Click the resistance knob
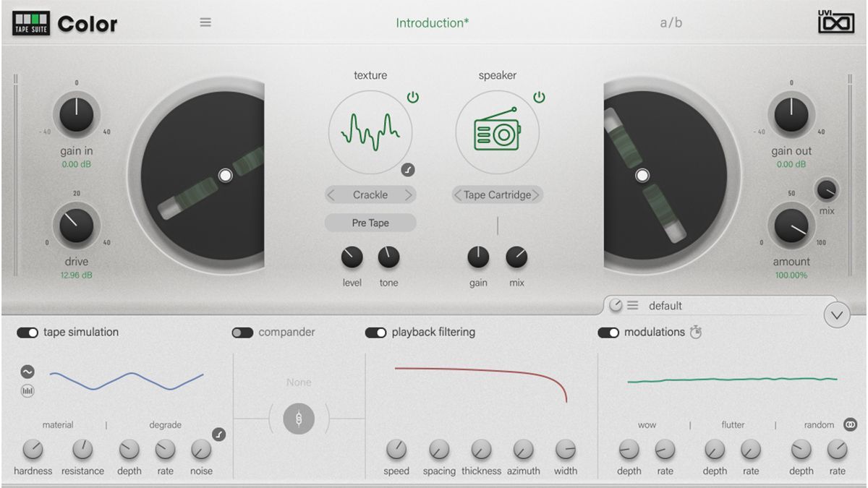 pos(82,450)
